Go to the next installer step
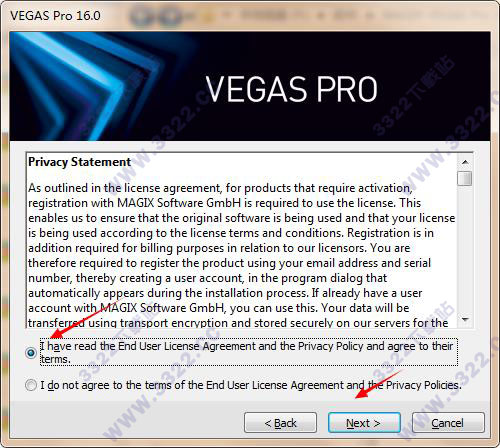The image size is (500, 448). point(364,423)
